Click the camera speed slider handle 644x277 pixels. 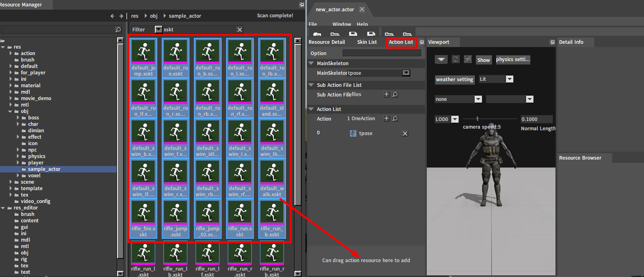(477, 119)
